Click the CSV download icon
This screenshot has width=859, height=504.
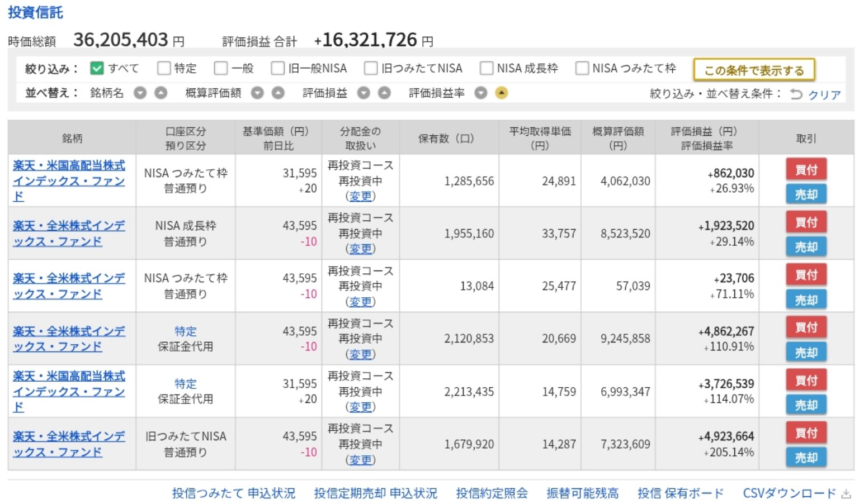tap(846, 493)
